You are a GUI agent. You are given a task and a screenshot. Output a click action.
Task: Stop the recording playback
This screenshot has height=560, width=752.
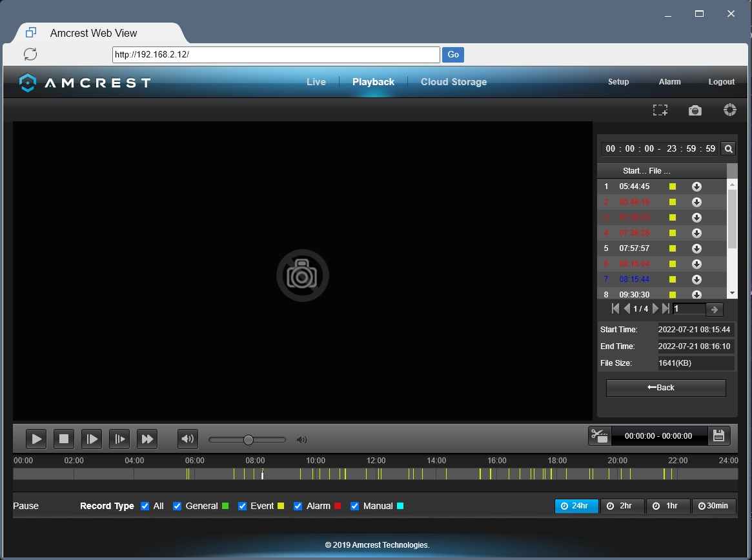pos(64,439)
